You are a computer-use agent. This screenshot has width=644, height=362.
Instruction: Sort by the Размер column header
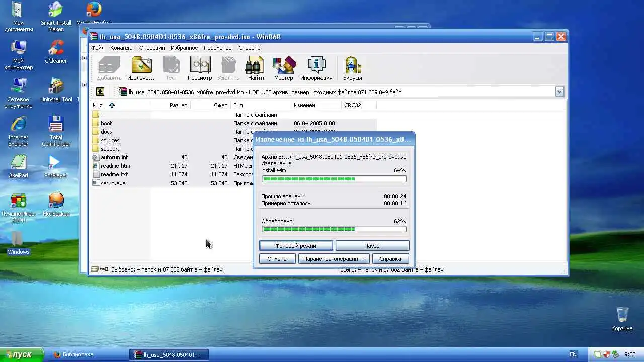tap(170, 105)
